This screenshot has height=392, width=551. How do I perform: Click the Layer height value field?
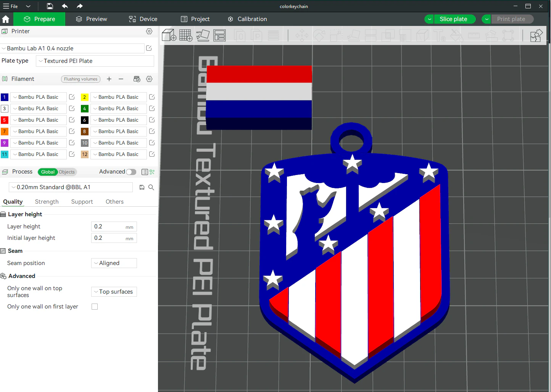(x=114, y=227)
